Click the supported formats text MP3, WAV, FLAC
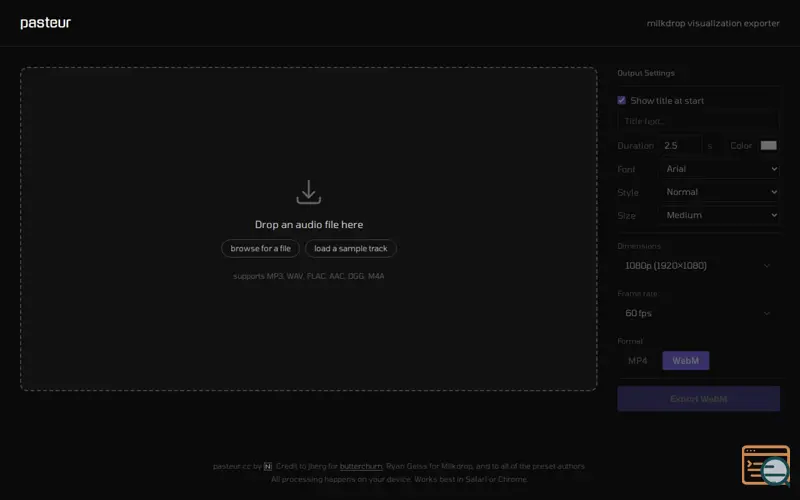Screen dimensions: 800x500 click(x=309, y=276)
